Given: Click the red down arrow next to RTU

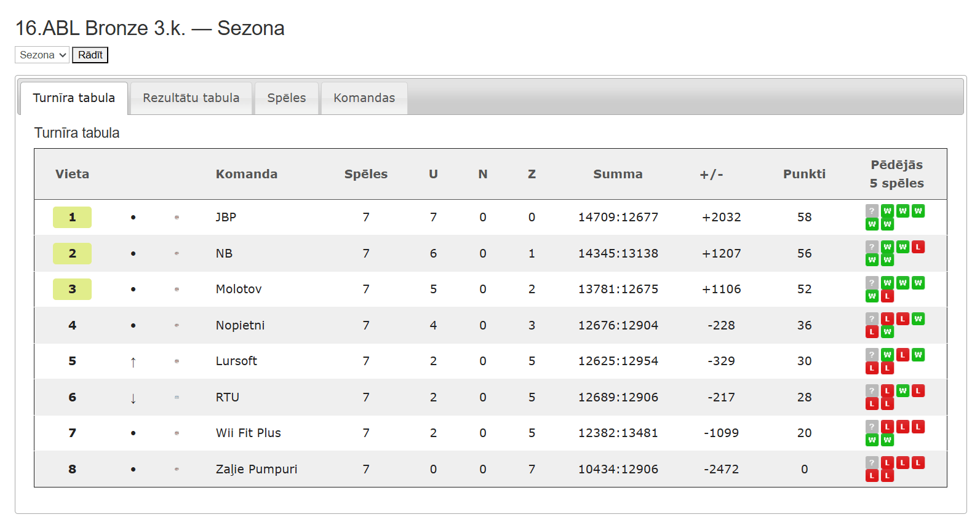Looking at the screenshot, I should click(x=133, y=398).
